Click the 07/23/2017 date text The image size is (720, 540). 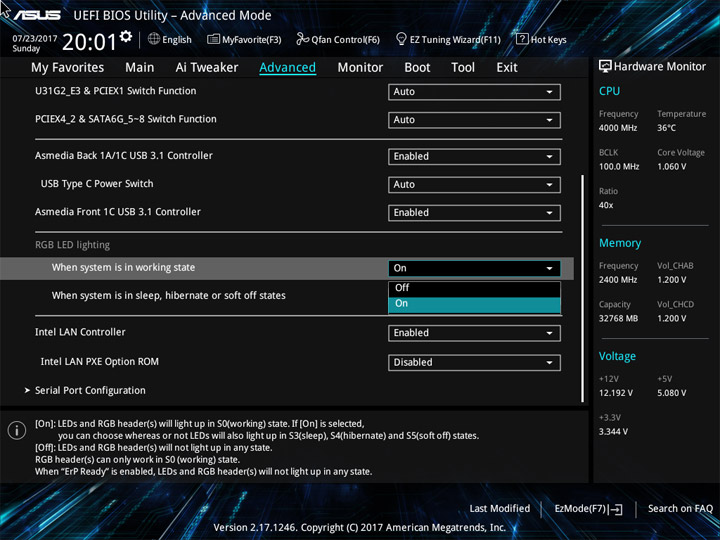click(x=34, y=39)
